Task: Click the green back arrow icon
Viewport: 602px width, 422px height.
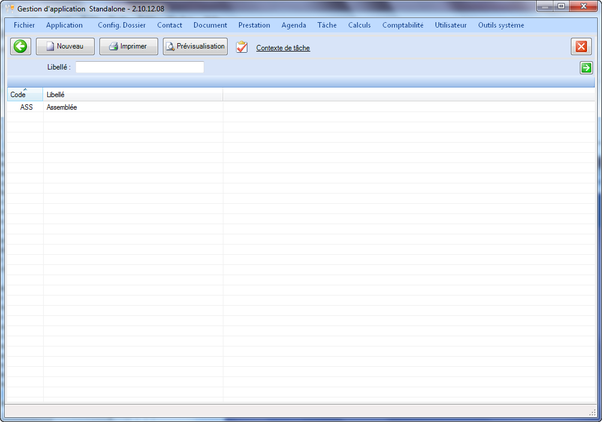Action: pos(20,46)
